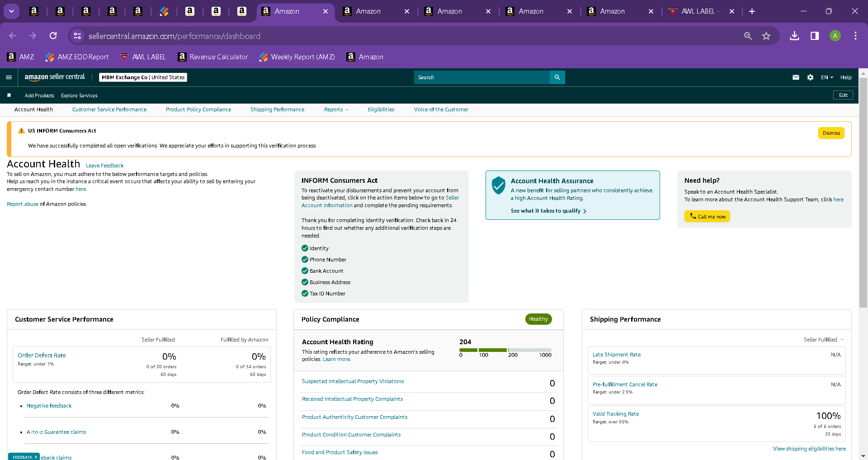Switch to Customer Service Performance tab
This screenshot has width=868, height=460.
click(109, 109)
